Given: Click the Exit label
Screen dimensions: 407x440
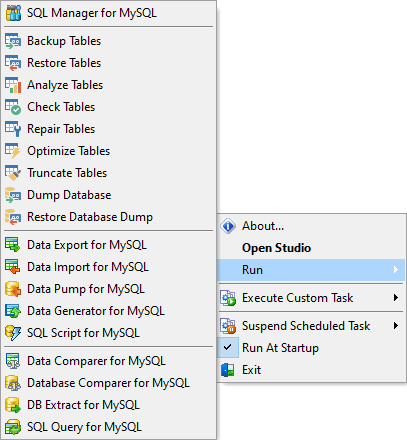Looking at the screenshot, I should click(252, 370).
